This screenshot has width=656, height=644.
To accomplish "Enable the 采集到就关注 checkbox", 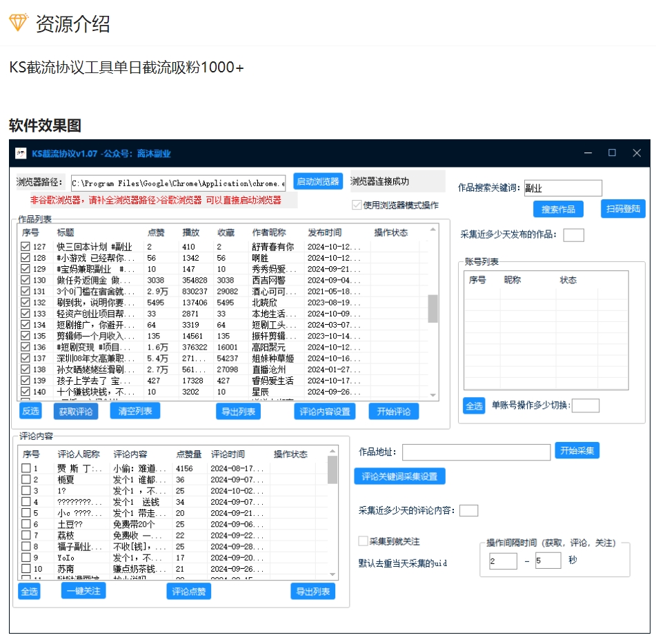I will (363, 541).
